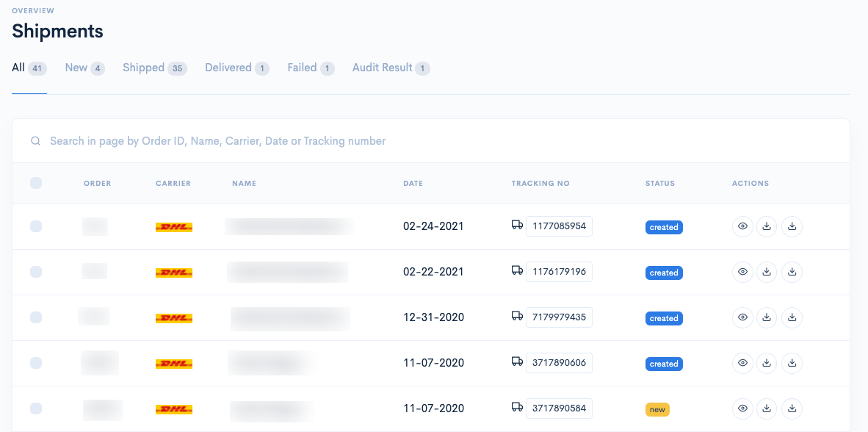Click DHL logo in tracking 3717890584 row
The height and width of the screenshot is (432, 868).
[x=174, y=409]
